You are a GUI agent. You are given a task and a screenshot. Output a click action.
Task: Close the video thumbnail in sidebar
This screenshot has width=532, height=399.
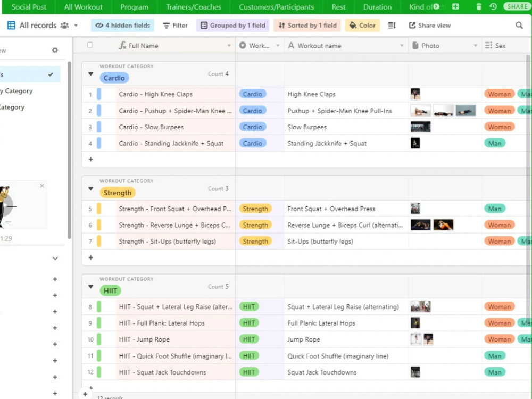point(42,186)
